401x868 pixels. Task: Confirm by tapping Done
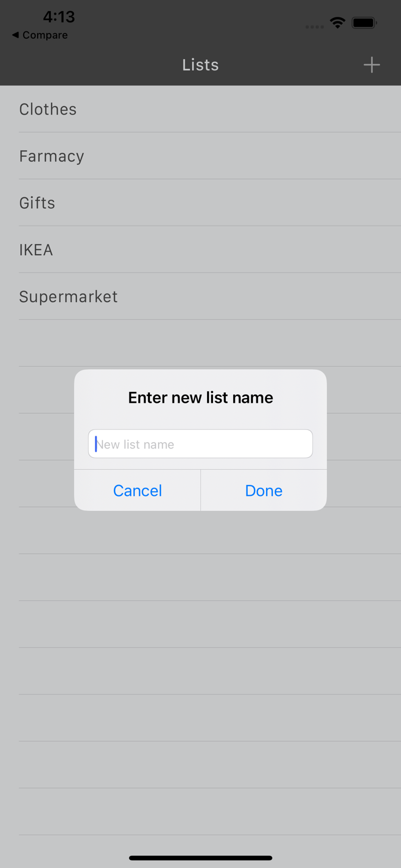click(x=263, y=490)
